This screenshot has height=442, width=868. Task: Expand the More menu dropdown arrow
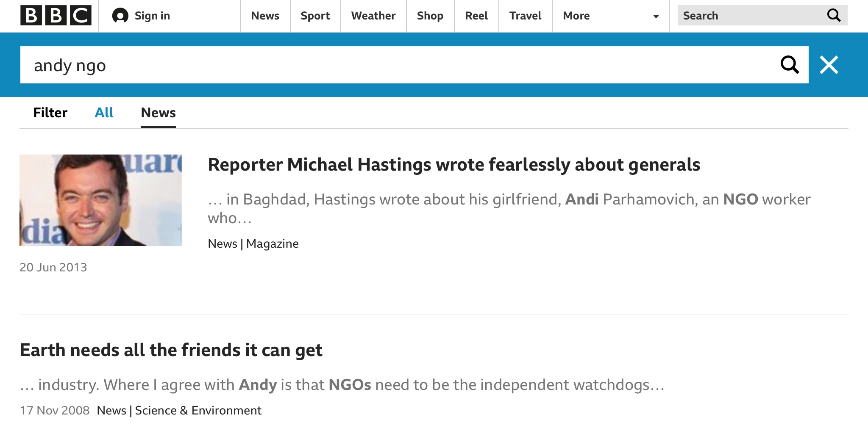click(656, 17)
